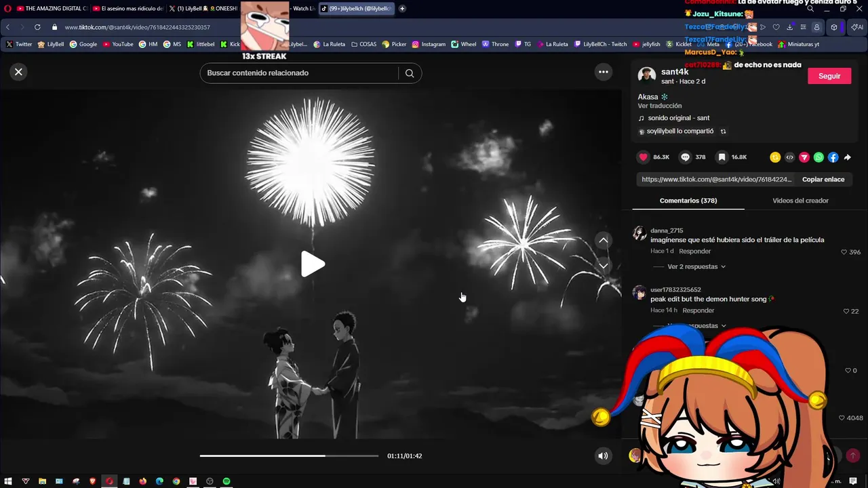Open the Instagram bookmark
The width and height of the screenshot is (868, 488).
pos(429,44)
